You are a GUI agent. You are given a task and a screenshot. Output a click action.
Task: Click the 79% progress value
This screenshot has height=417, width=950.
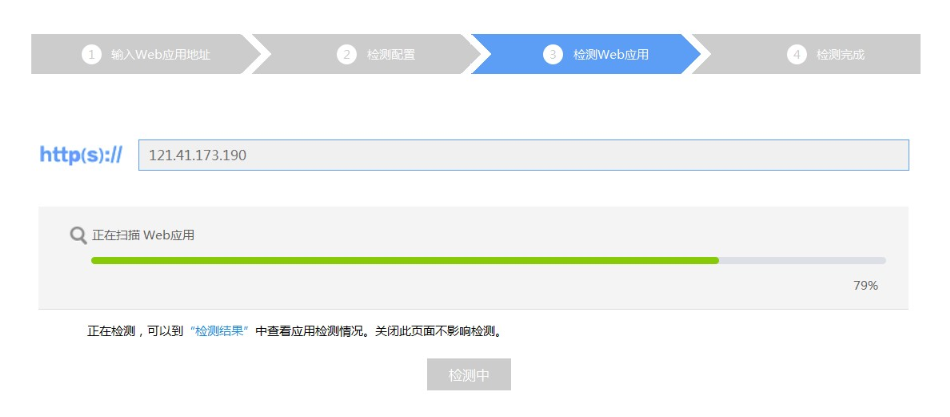866,285
